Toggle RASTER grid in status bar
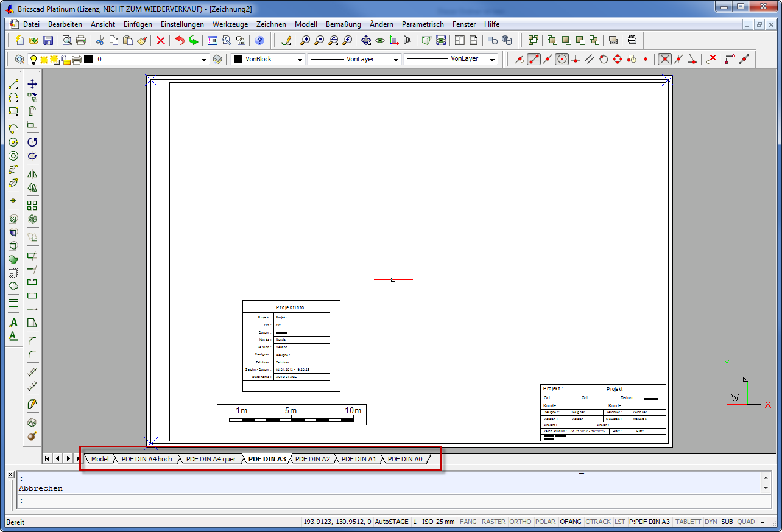Image resolution: width=782 pixels, height=532 pixels. 493,522
